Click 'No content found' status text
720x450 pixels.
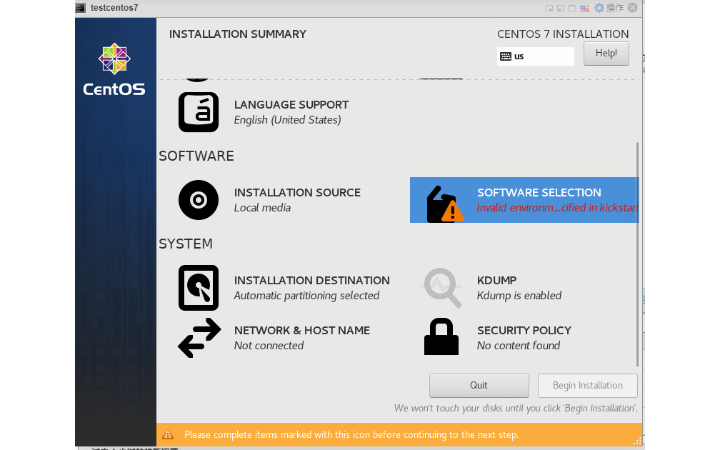518,345
